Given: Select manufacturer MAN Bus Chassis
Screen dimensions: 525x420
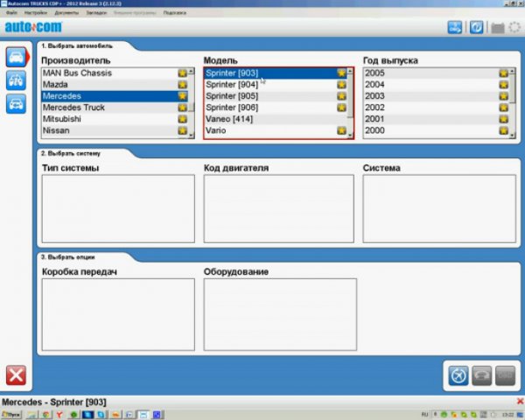Looking at the screenshot, I should [115, 73].
